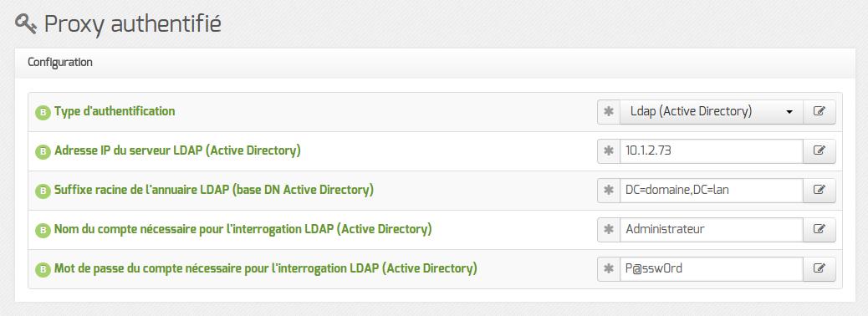Screen dimensions: 868x316
Task: Click the green B badge of Adresse IP row
Action: pyautogui.click(x=43, y=151)
